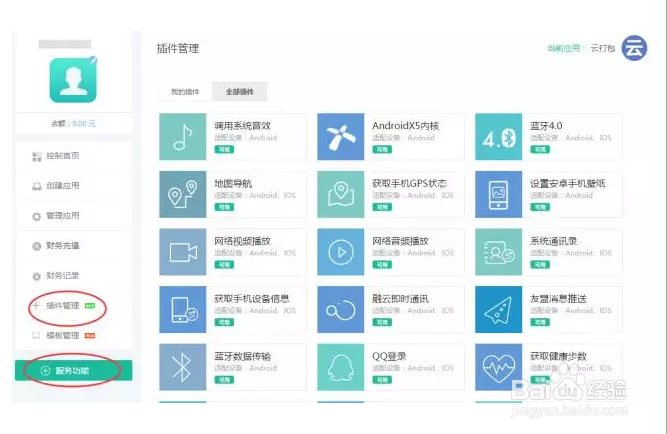
Task: Click the 财务充值 sidebar icon
Action: 37,246
